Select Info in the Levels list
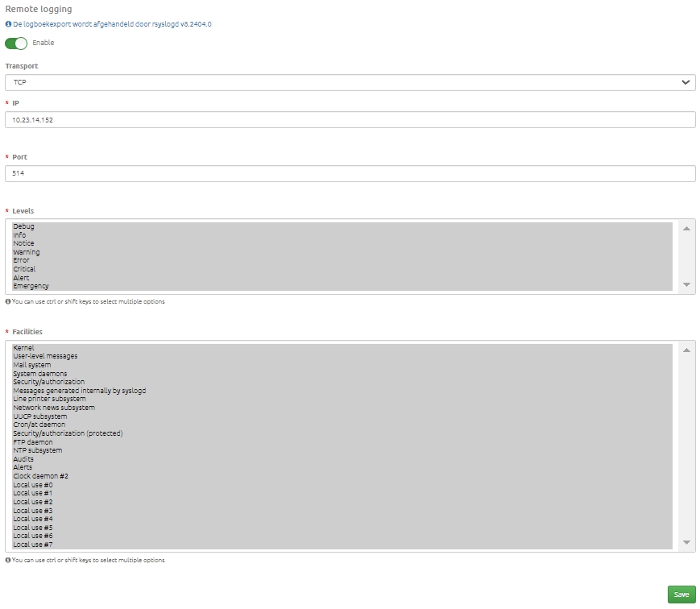700x609 pixels. [x=342, y=235]
